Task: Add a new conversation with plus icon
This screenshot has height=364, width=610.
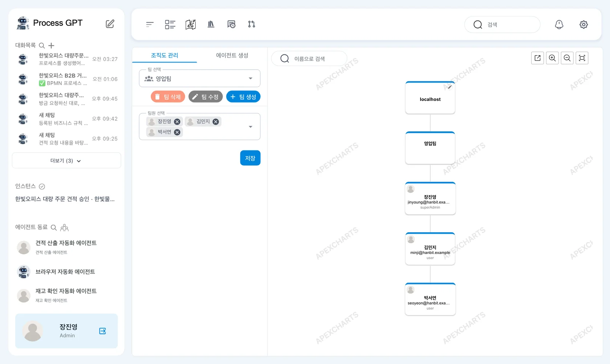Action: (x=51, y=45)
